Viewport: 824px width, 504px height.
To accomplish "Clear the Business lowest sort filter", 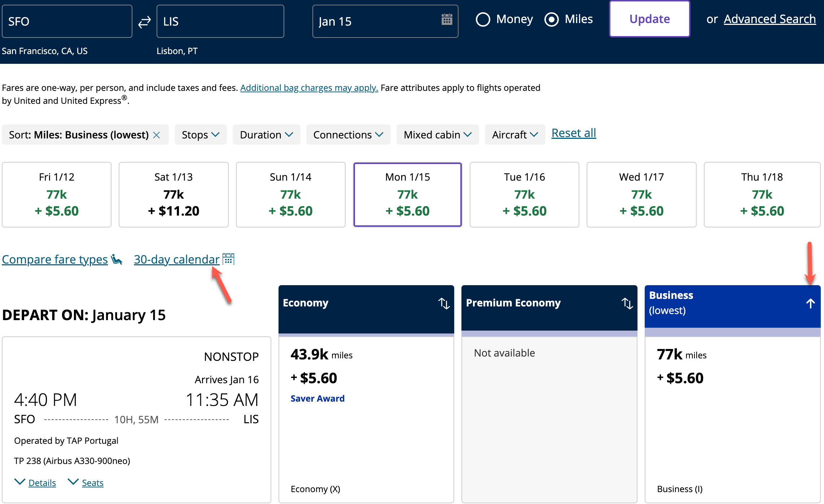I will (157, 135).
